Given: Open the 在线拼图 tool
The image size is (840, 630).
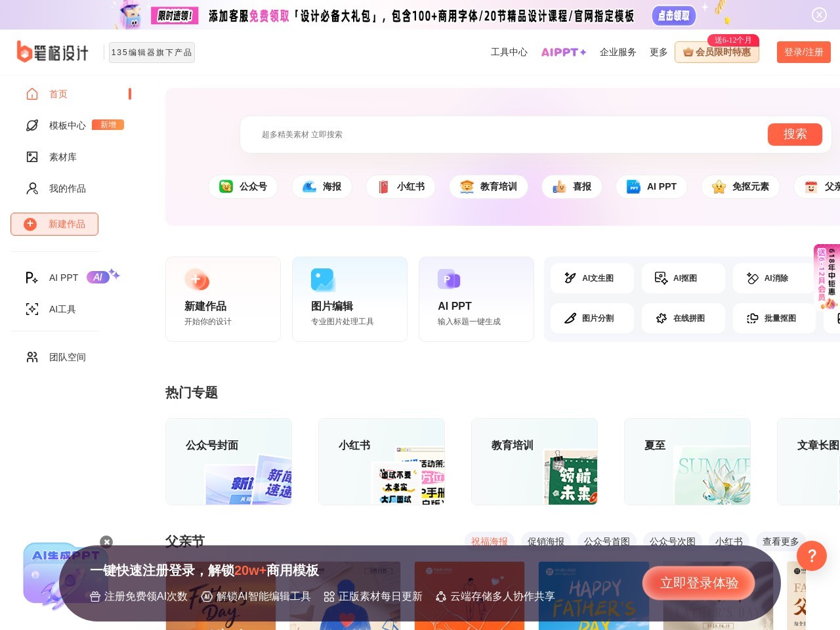Looking at the screenshot, I should click(x=683, y=318).
